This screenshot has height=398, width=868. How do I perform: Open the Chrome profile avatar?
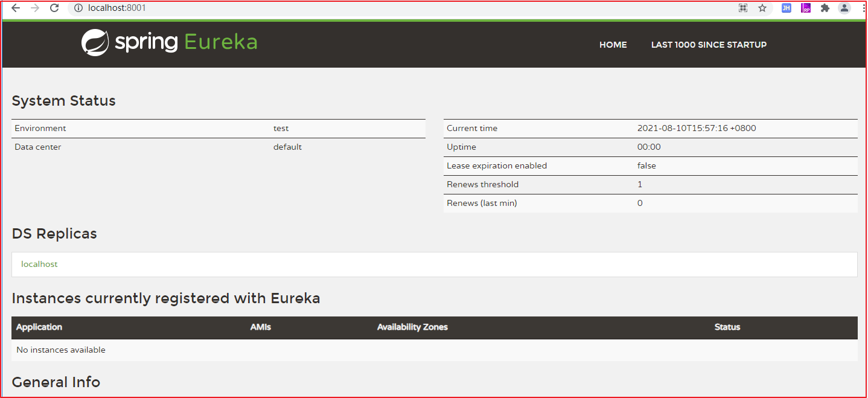(x=844, y=8)
